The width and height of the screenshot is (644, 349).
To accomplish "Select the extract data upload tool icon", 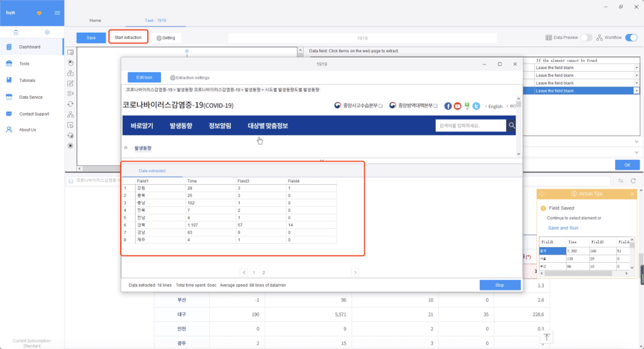I will pos(70,73).
